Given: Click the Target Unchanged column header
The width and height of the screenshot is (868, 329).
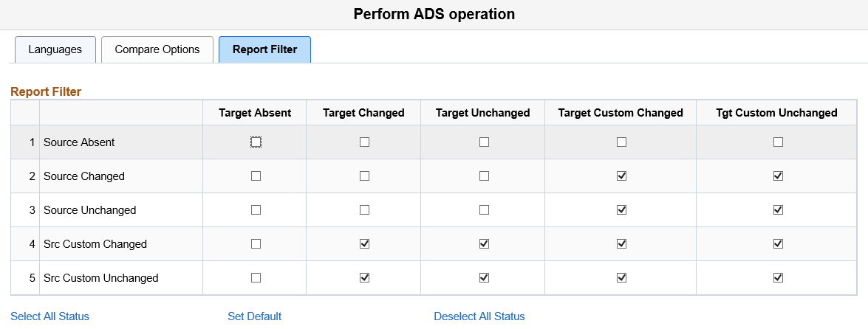Looking at the screenshot, I should pos(482,113).
